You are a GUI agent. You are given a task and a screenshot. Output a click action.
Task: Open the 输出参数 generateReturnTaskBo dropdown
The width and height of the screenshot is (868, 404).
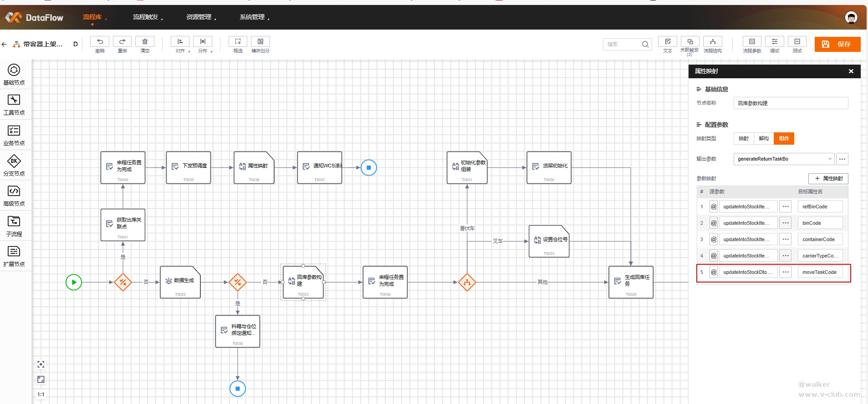(784, 159)
